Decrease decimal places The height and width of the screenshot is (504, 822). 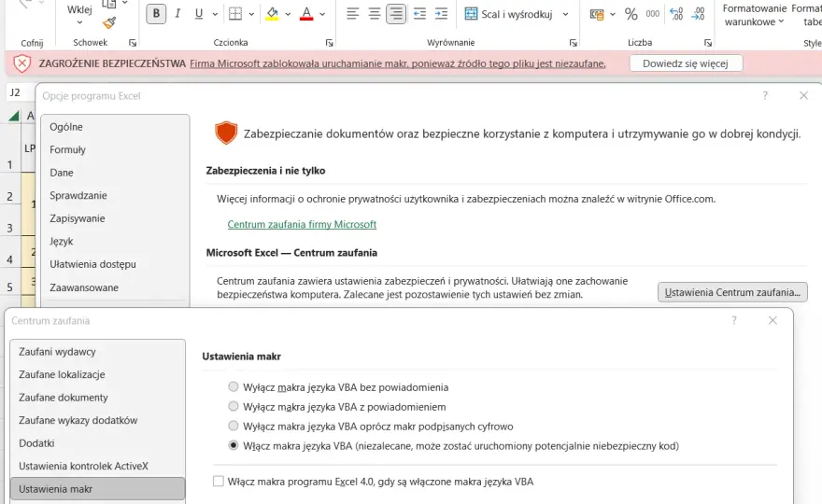click(699, 14)
